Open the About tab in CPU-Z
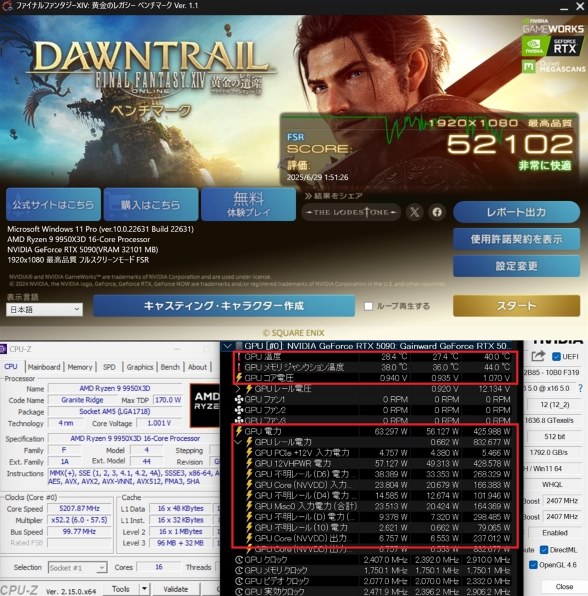The image size is (588, 596). (197, 367)
